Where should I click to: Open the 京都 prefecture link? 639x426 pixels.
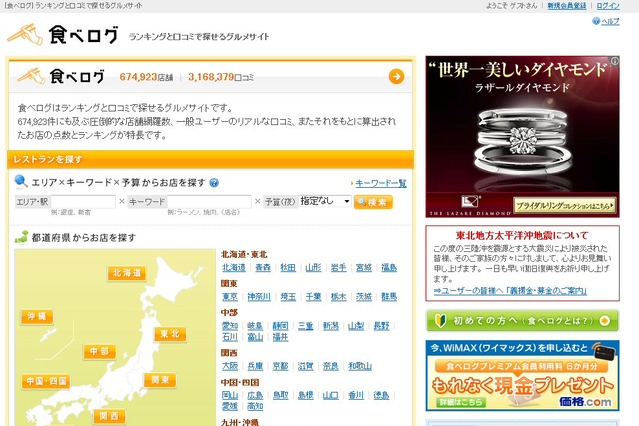pos(280,366)
